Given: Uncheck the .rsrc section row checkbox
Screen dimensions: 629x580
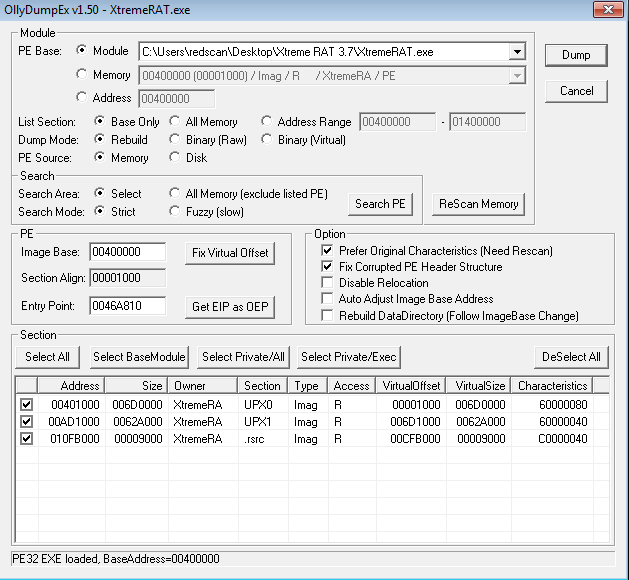Looking at the screenshot, I should click(x=26, y=439).
